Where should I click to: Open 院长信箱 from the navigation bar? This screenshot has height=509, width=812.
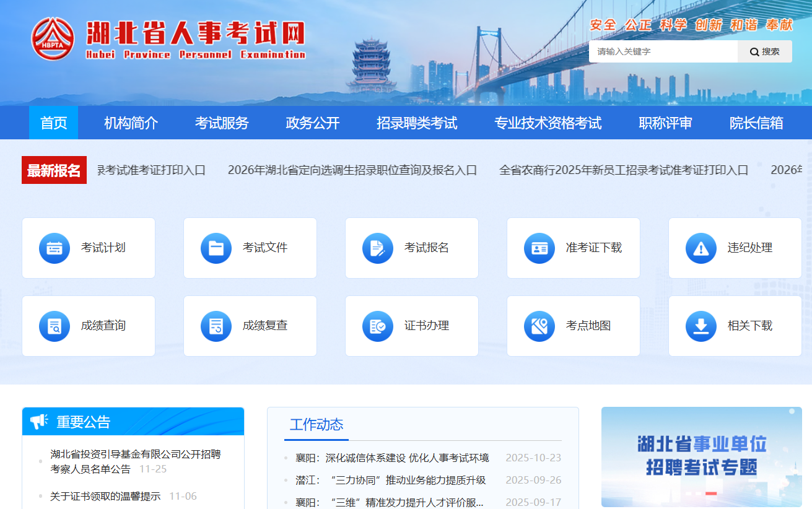[756, 123]
